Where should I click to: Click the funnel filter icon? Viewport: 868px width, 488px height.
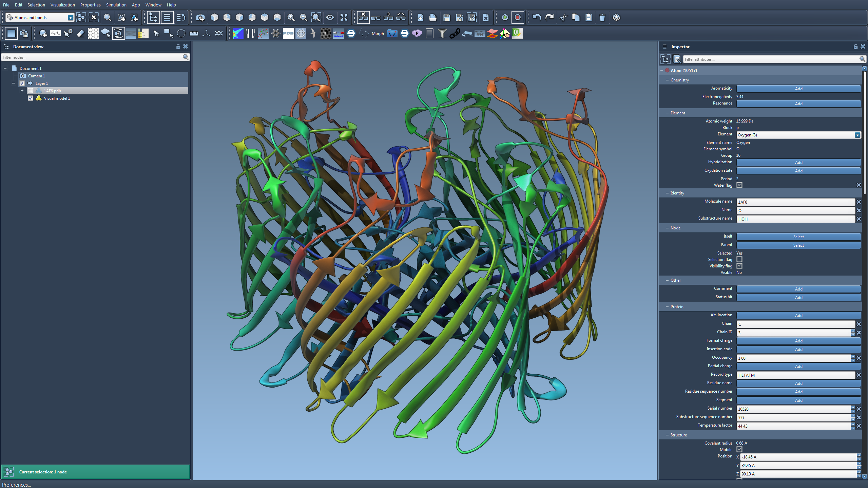[x=442, y=33]
